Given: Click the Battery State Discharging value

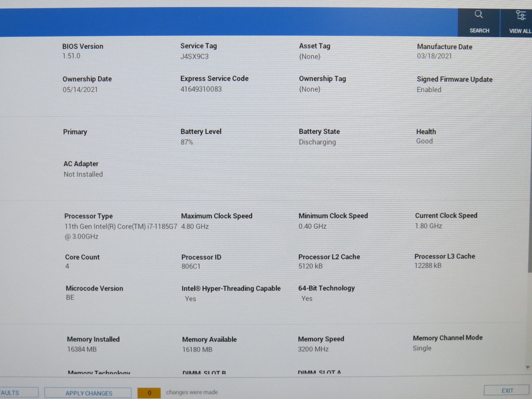Looking at the screenshot, I should click(317, 142).
